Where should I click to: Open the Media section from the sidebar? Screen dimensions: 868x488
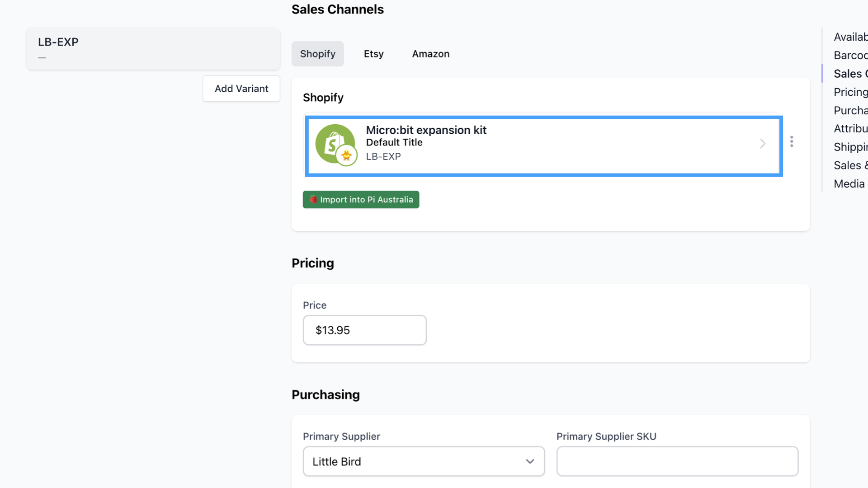click(x=849, y=183)
